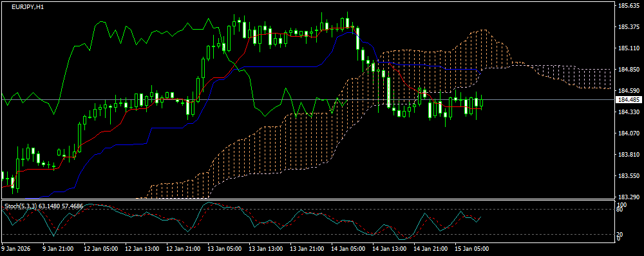Click the 13 Jan 21:00 time label

(x=307, y=249)
